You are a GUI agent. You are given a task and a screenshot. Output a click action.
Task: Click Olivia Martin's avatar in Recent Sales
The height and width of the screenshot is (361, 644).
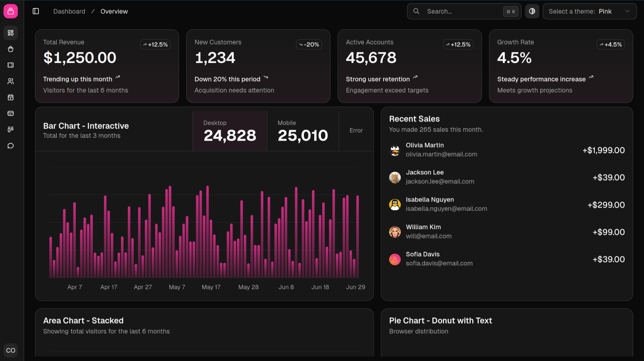tap(395, 150)
